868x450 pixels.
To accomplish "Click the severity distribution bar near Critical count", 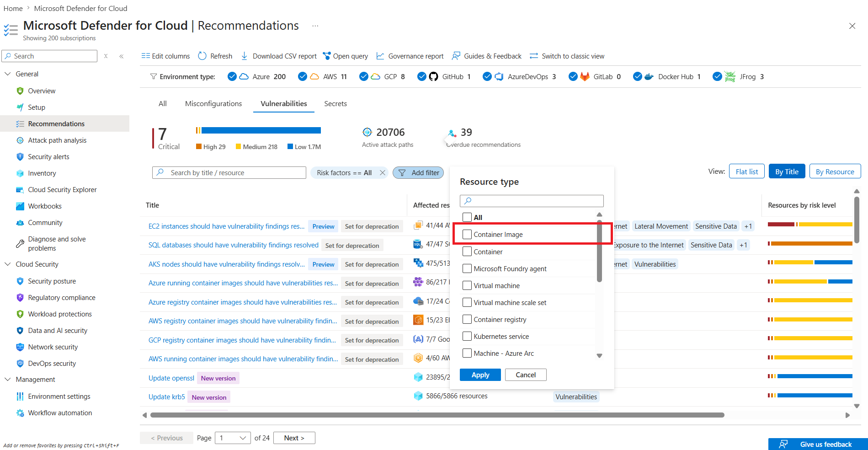I will tap(258, 130).
